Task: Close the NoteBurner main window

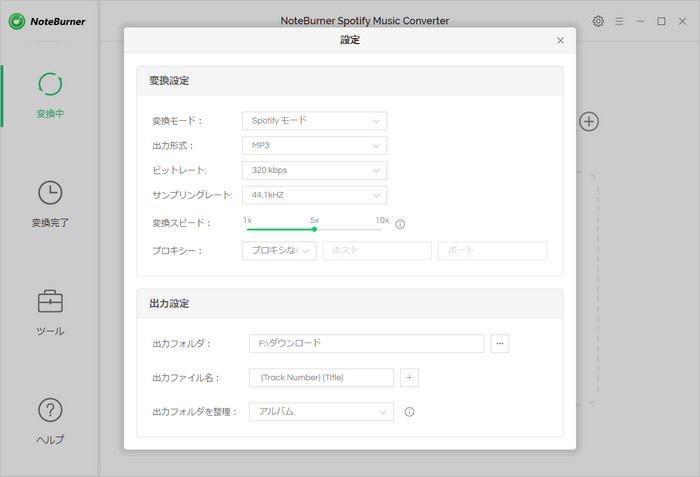Action: (x=682, y=21)
